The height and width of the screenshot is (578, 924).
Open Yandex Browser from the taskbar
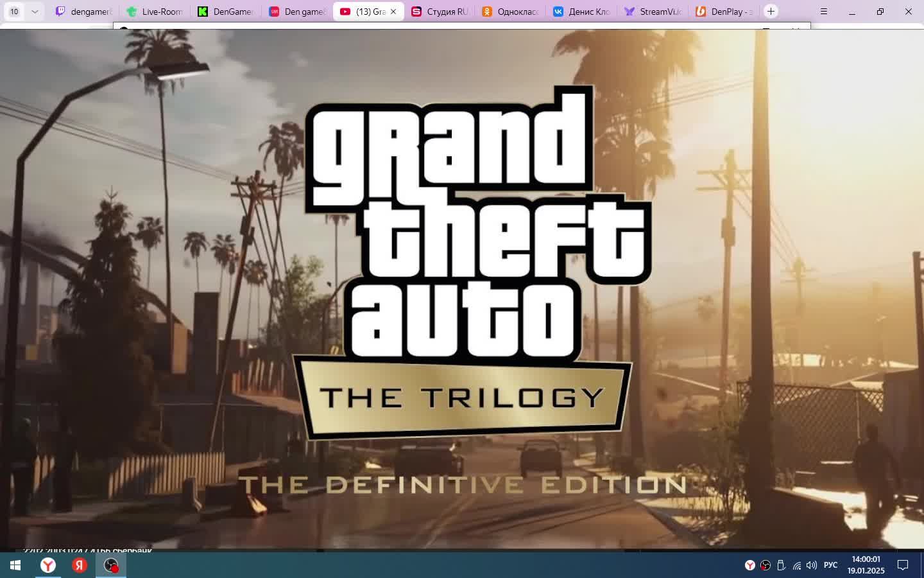[x=48, y=565]
